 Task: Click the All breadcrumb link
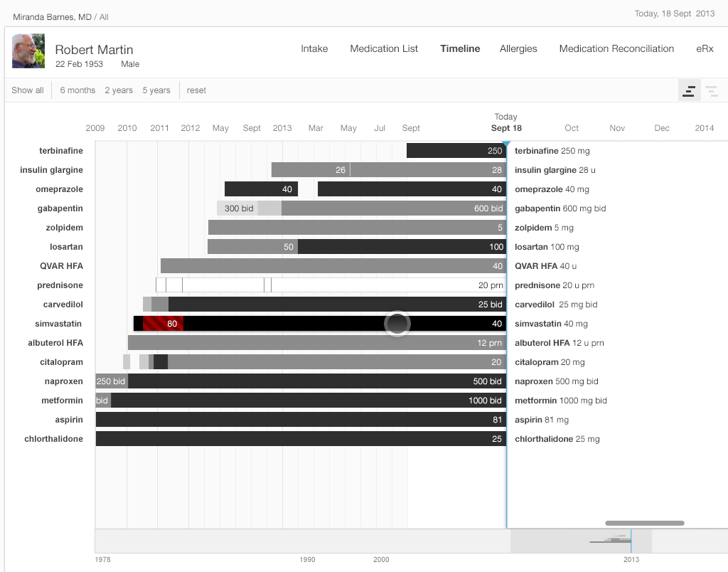tap(104, 16)
